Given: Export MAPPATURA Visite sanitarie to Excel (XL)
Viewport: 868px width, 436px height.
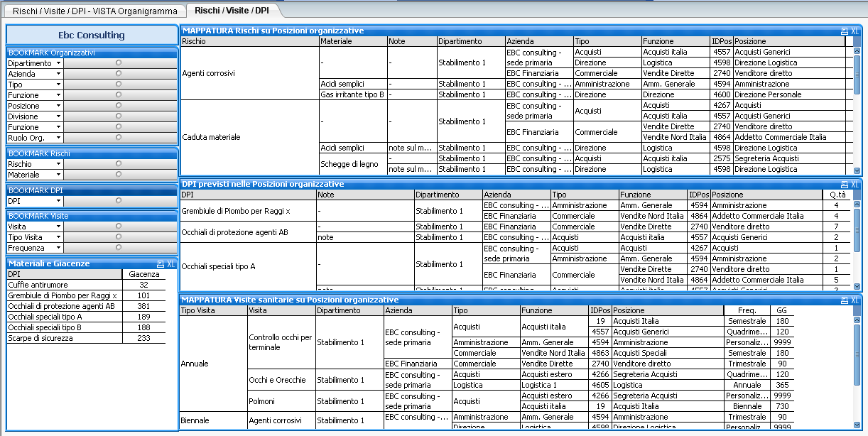Looking at the screenshot, I should coord(855,300).
